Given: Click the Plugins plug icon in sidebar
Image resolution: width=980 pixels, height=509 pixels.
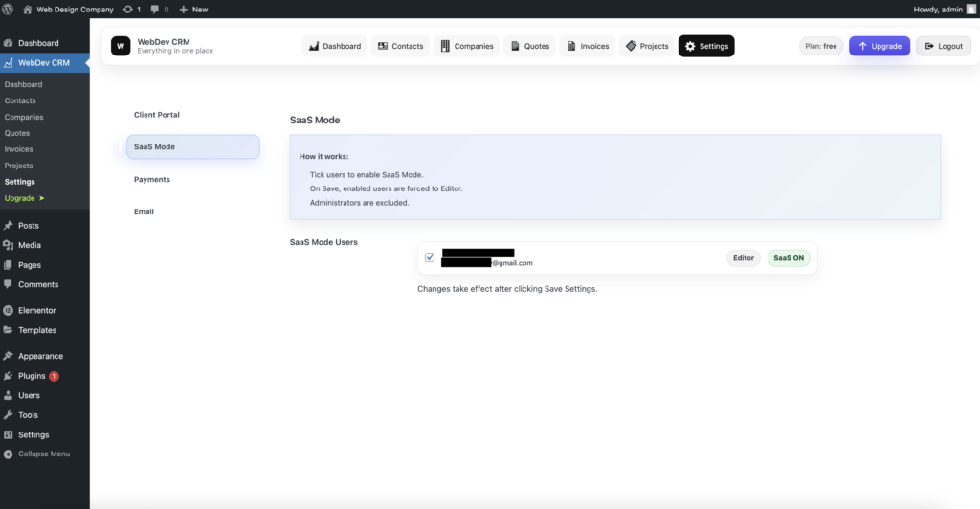Looking at the screenshot, I should 8,376.
